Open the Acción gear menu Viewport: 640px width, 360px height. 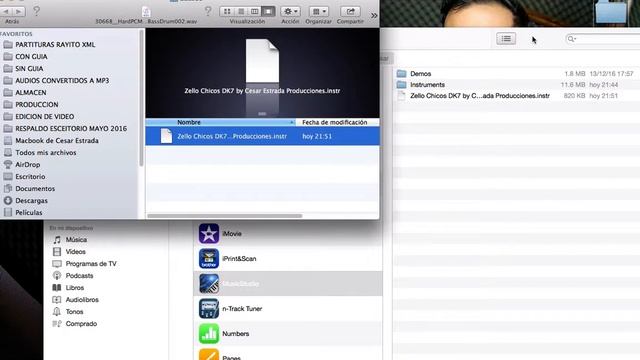click(290, 11)
